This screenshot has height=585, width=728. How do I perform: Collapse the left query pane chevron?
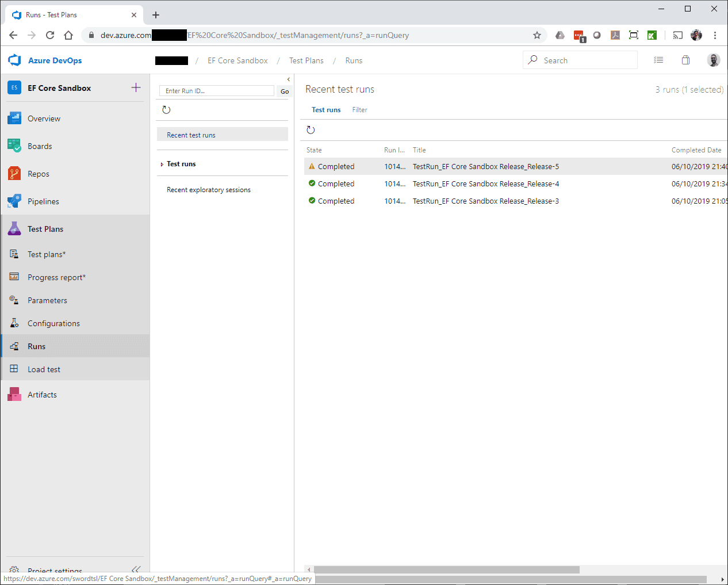(288, 79)
